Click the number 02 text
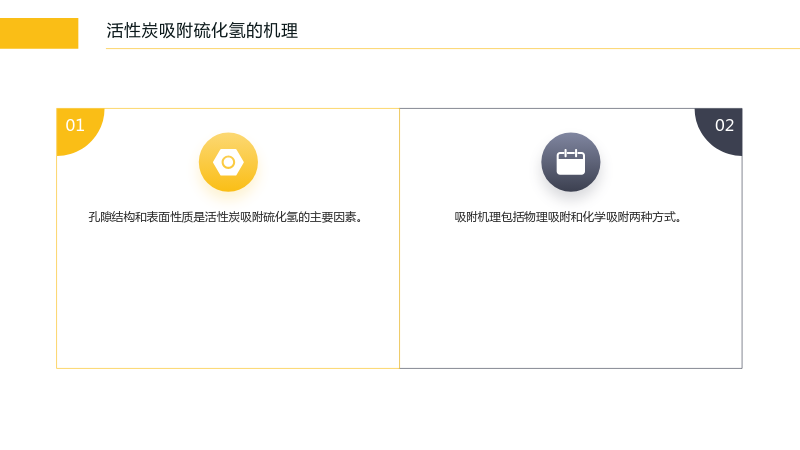This screenshot has height=450, width=800. tap(724, 125)
